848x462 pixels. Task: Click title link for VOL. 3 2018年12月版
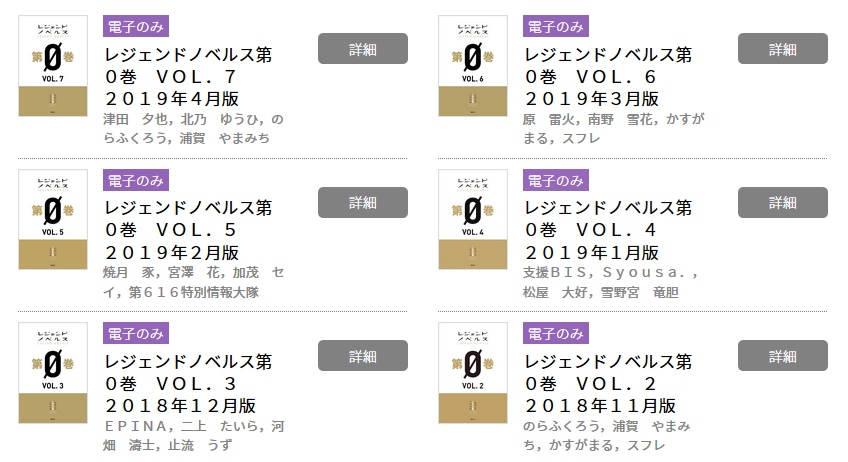[x=188, y=384]
